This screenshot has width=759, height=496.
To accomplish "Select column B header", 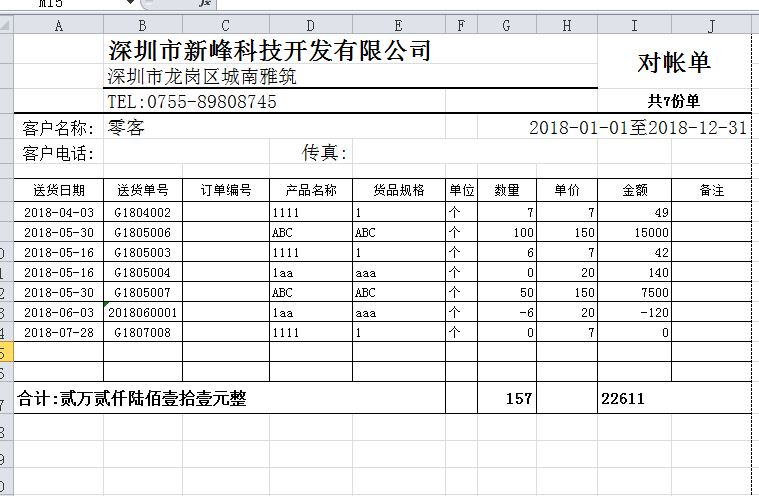I will click(x=143, y=25).
